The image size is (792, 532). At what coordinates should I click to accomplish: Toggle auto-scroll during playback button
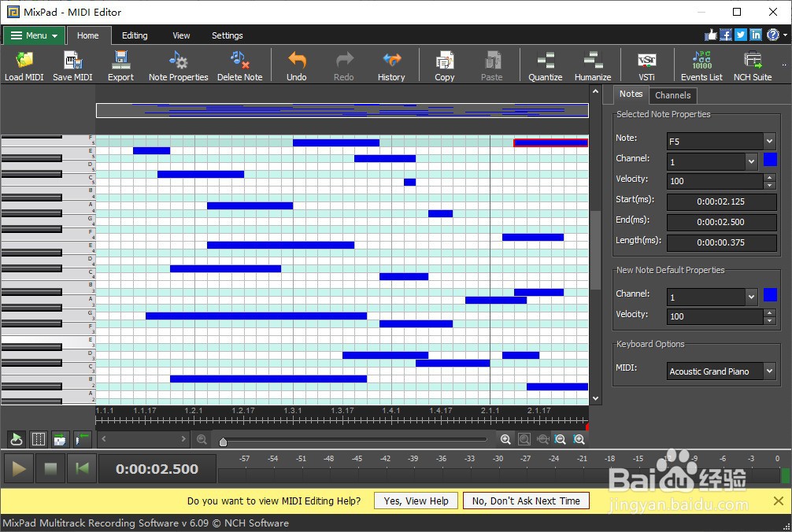pos(60,439)
